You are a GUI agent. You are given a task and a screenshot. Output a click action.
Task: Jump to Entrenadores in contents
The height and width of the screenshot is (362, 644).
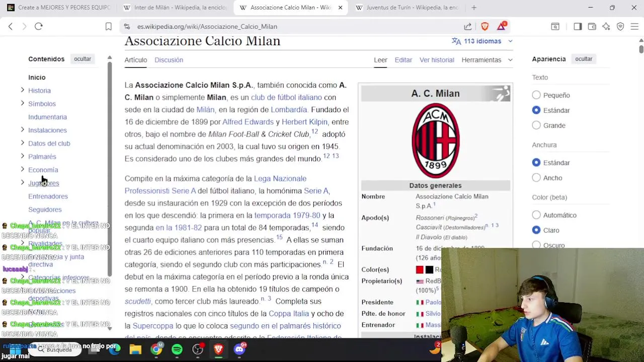point(48,196)
